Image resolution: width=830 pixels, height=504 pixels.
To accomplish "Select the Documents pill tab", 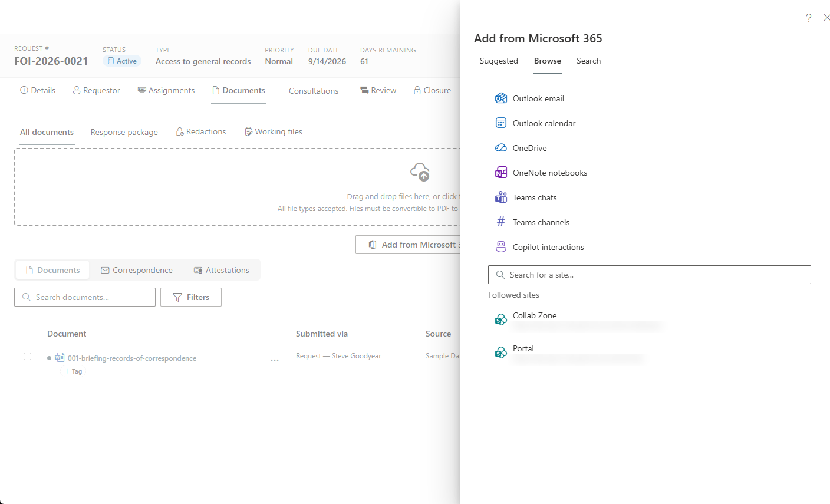I will coord(52,270).
